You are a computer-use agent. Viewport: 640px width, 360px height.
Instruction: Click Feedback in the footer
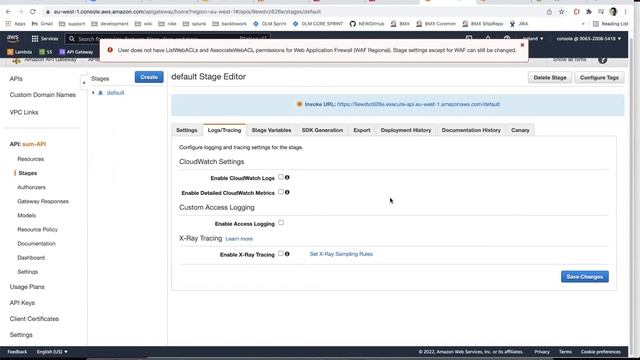pyautogui.click(x=17, y=352)
